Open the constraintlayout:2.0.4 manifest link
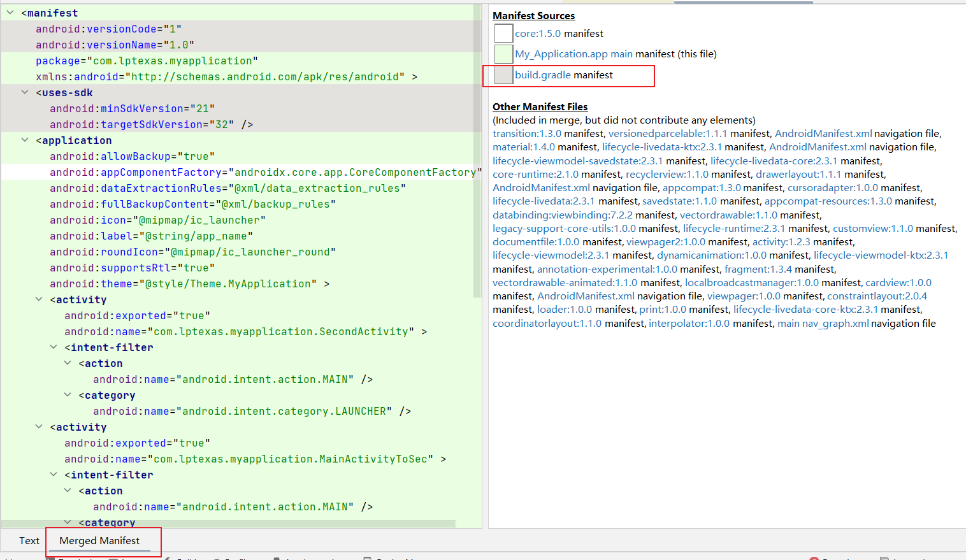Screen dimensions: 966x560 [877, 296]
